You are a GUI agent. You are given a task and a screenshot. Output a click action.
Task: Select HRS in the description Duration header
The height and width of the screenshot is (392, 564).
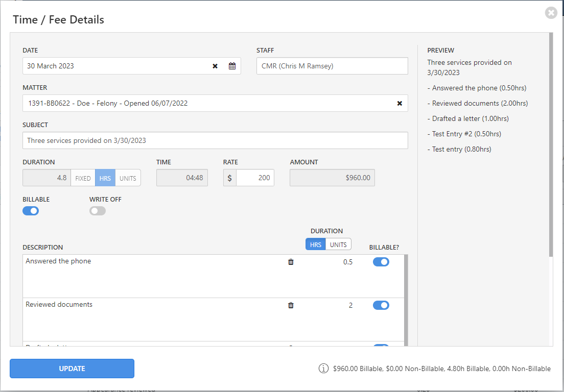pos(315,244)
